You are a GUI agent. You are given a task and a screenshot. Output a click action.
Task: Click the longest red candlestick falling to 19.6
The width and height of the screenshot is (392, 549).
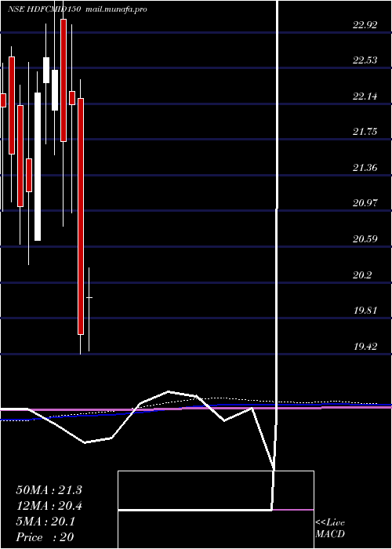(x=81, y=216)
